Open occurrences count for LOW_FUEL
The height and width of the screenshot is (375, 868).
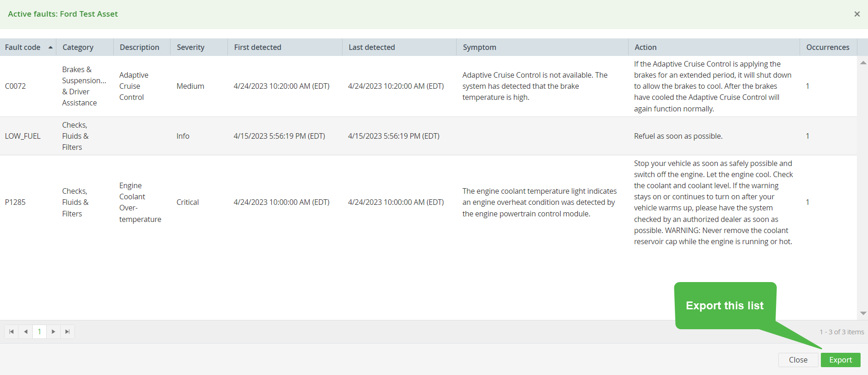click(x=807, y=136)
